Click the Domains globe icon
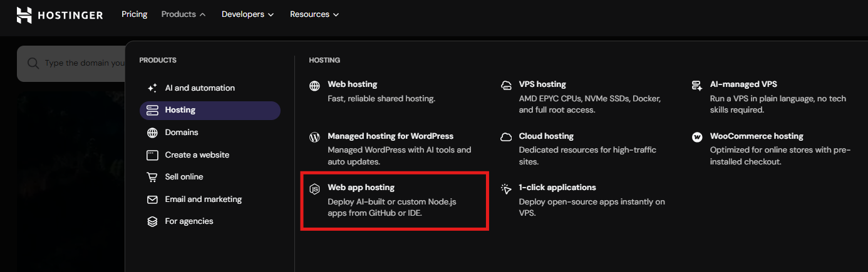Screen dimensions: 868x272 pyautogui.click(x=152, y=133)
